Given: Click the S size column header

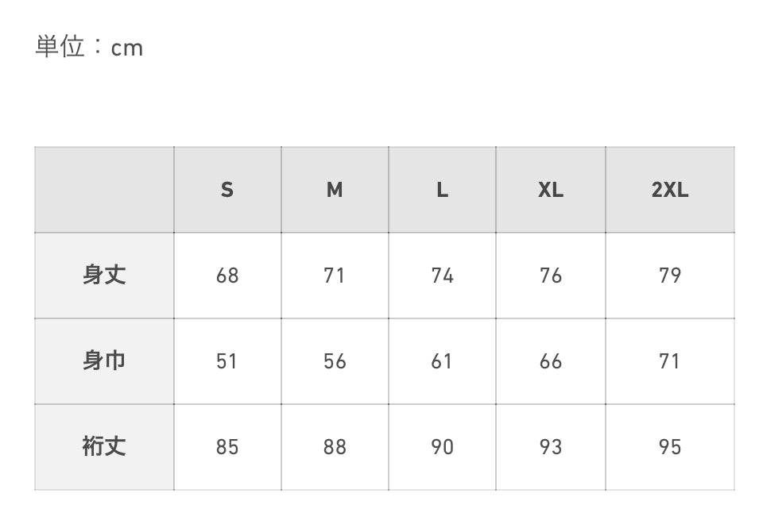Looking at the screenshot, I should (x=227, y=190).
